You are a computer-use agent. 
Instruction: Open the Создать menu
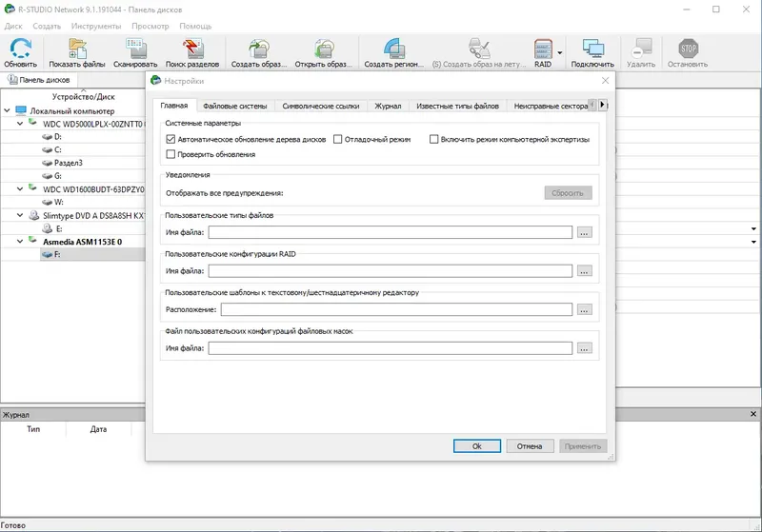pos(47,27)
